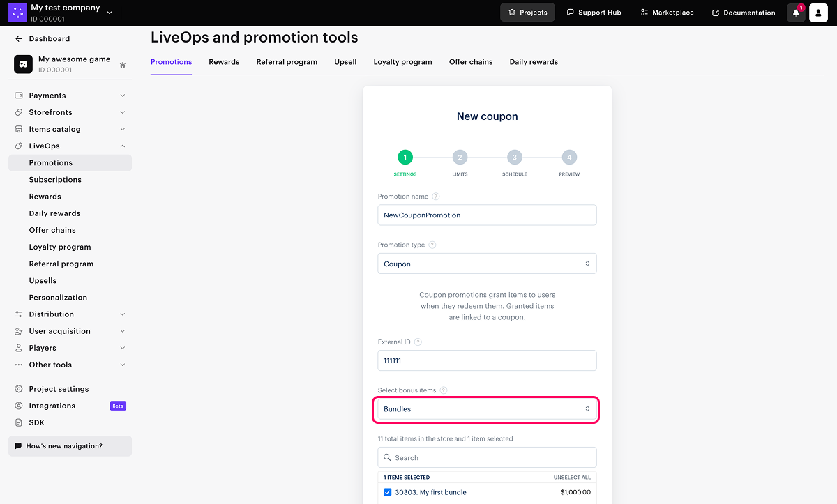The height and width of the screenshot is (504, 837).
Task: Click the back arrow next to Dashboard
Action: [x=19, y=39]
